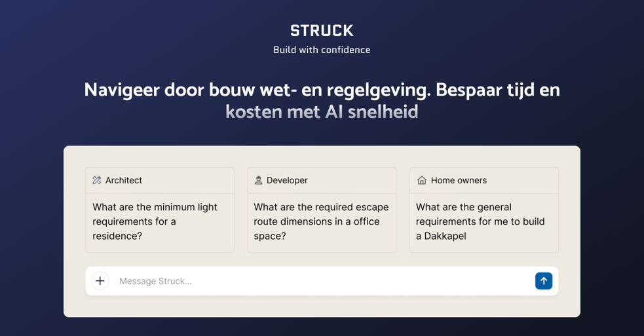Click the Build with confidence tagline
The height and width of the screenshot is (336, 644).
(322, 50)
